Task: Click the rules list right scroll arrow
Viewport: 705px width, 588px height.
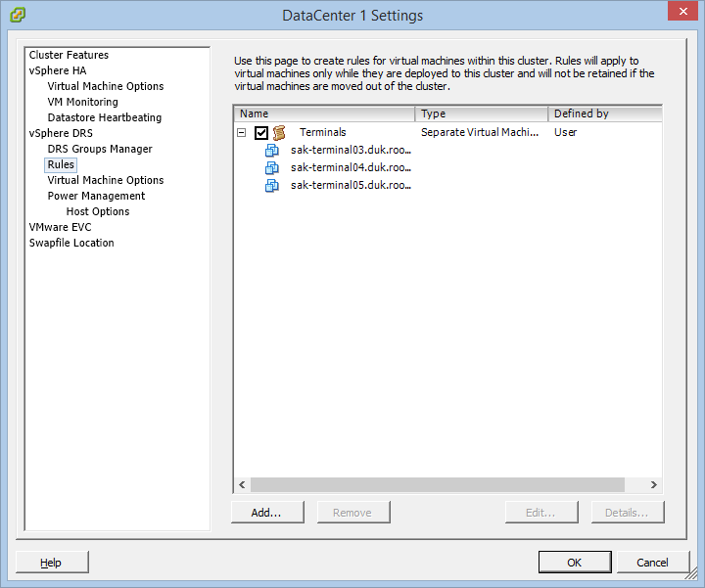Action: click(x=654, y=484)
